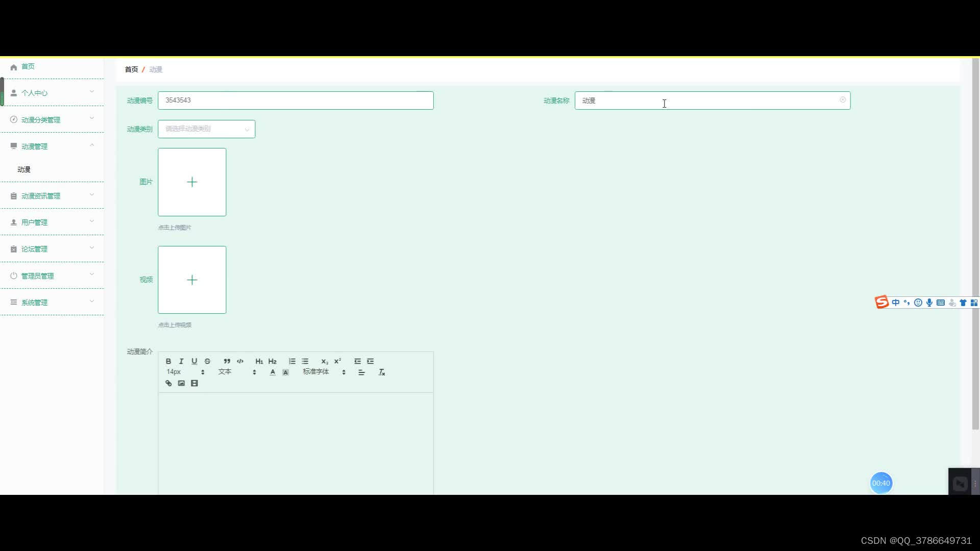Click the 动漫名称 input field
Image resolution: width=980 pixels, height=551 pixels.
click(x=713, y=101)
